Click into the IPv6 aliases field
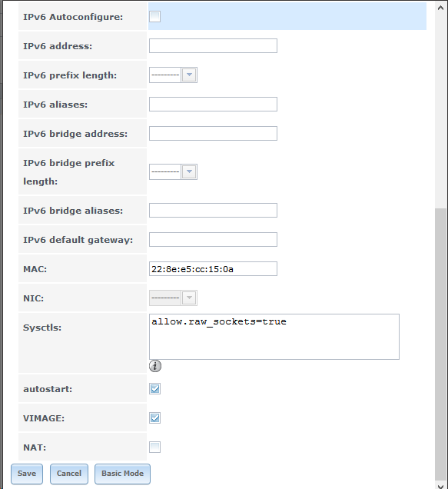Viewport: 448px width, 489px height. tap(213, 104)
